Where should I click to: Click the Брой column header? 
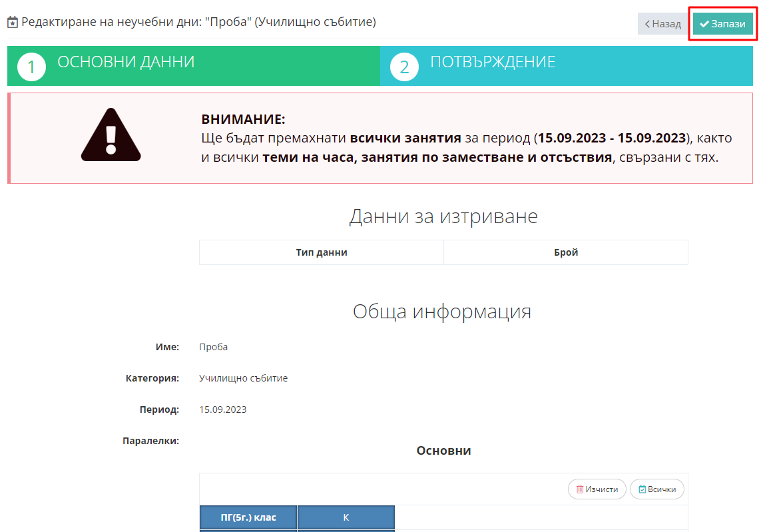click(565, 253)
